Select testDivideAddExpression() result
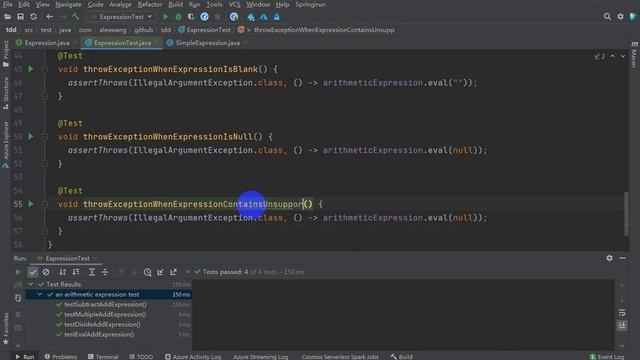Viewport: 640px width, 360px height. (102, 324)
